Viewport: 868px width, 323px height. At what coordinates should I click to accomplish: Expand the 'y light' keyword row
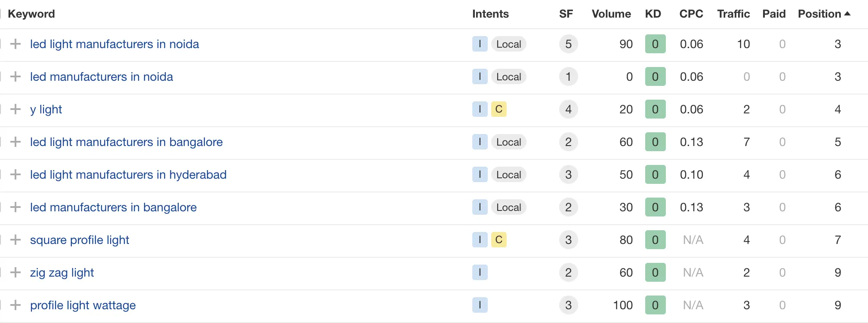click(x=15, y=109)
